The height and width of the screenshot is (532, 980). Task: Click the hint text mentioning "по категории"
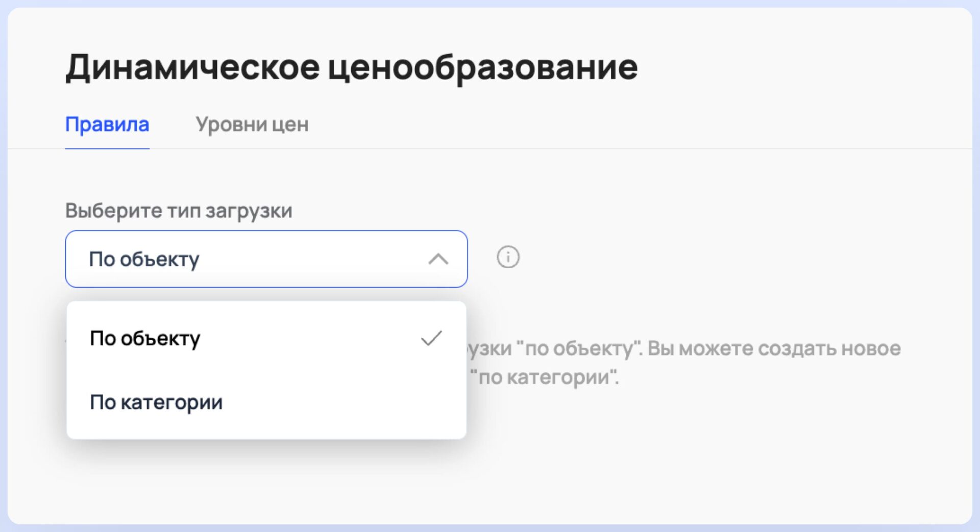click(x=544, y=377)
